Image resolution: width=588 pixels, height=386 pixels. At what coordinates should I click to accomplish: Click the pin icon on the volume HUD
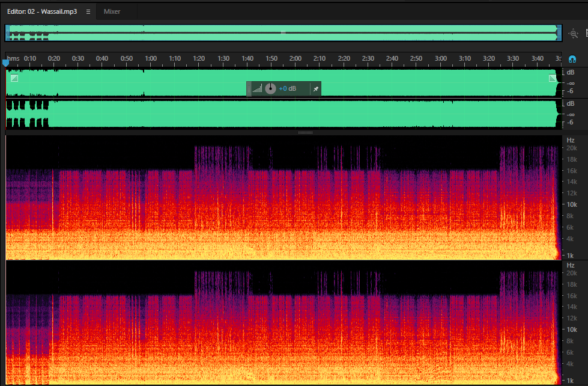pos(316,89)
